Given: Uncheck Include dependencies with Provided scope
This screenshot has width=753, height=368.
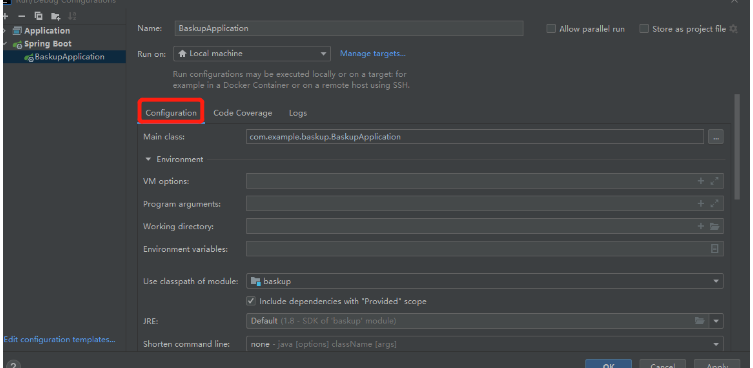Looking at the screenshot, I should pyautogui.click(x=251, y=301).
